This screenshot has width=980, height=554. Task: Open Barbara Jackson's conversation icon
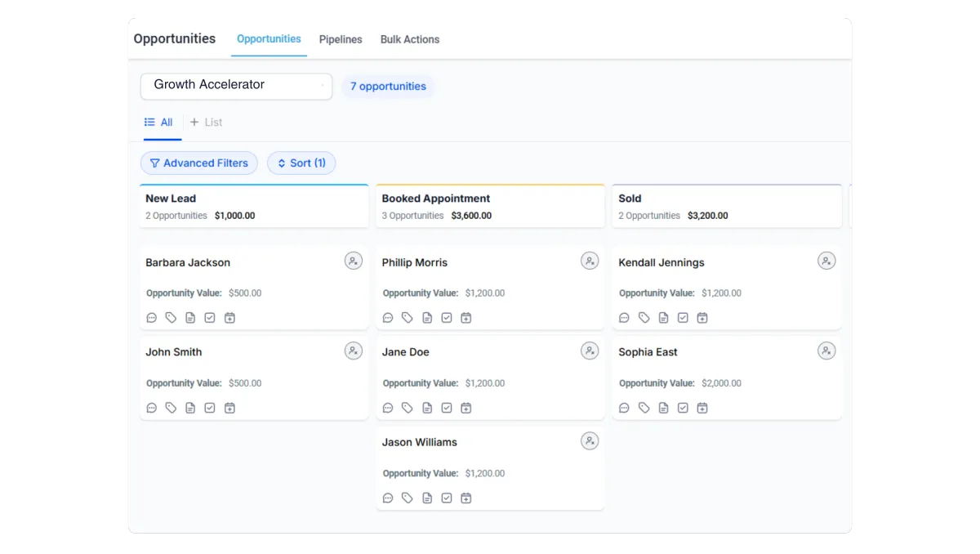tap(152, 318)
